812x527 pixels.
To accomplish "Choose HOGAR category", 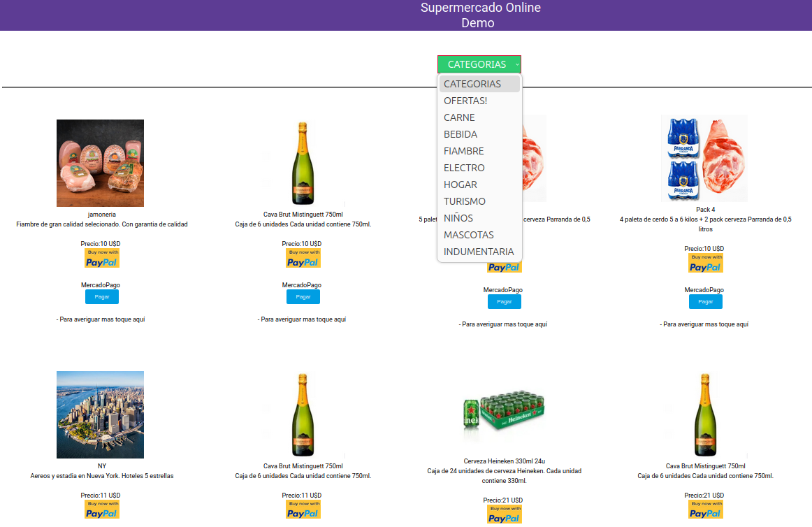I will tap(479, 185).
